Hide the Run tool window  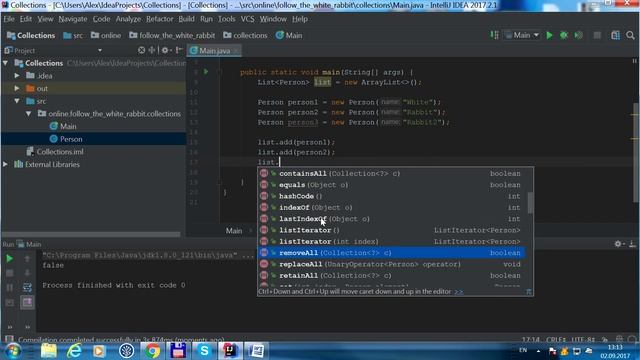coord(632,244)
